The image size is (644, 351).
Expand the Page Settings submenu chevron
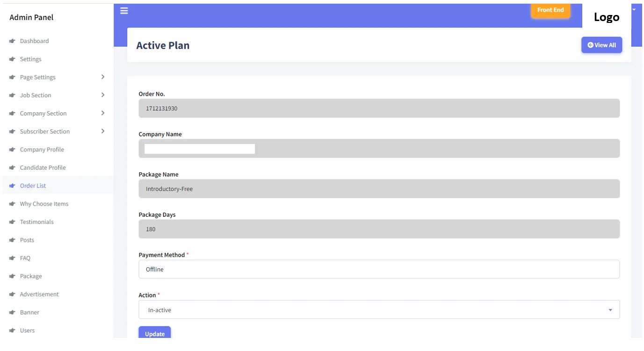pyautogui.click(x=103, y=77)
